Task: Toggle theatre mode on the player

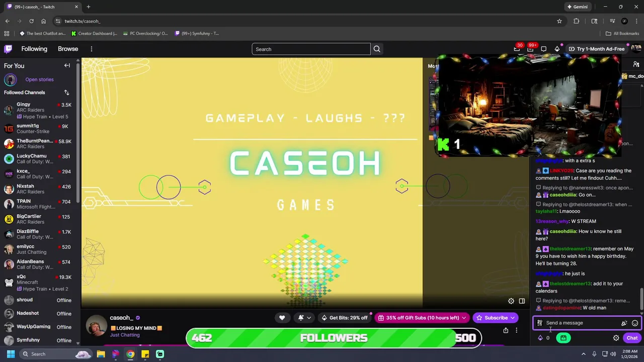Action: pos(522,301)
